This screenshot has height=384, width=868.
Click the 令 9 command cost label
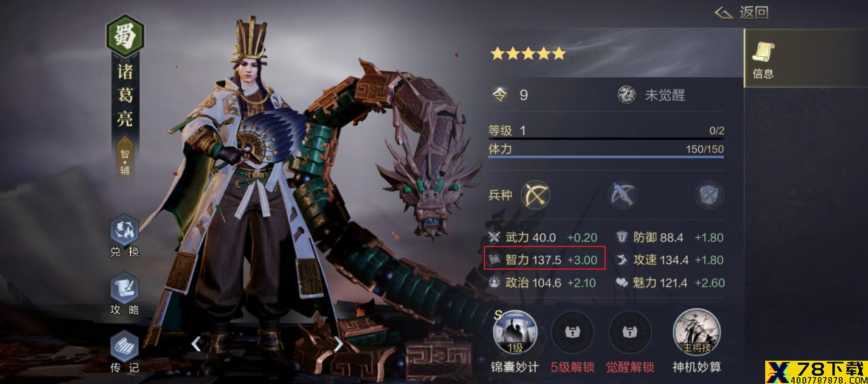coord(510,95)
